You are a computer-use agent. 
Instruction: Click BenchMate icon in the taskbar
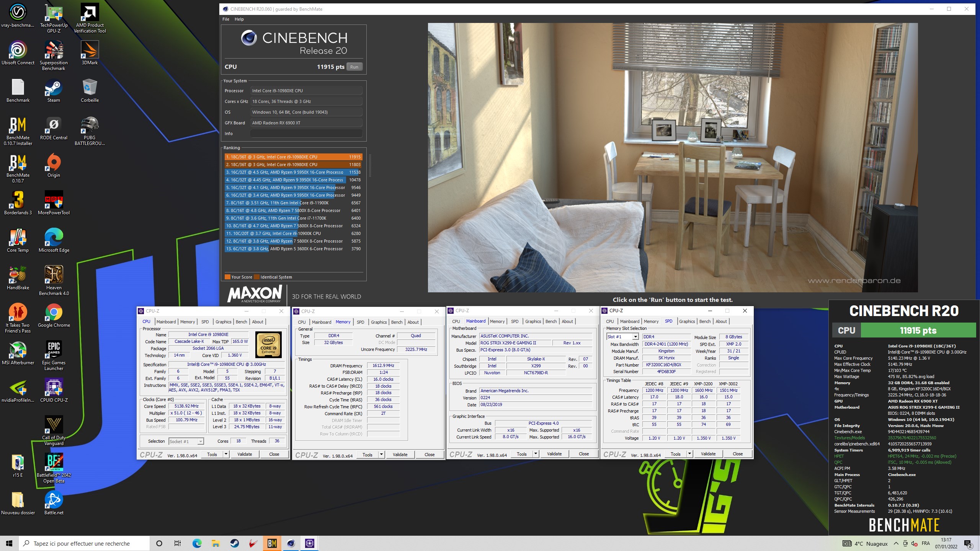pos(272,543)
